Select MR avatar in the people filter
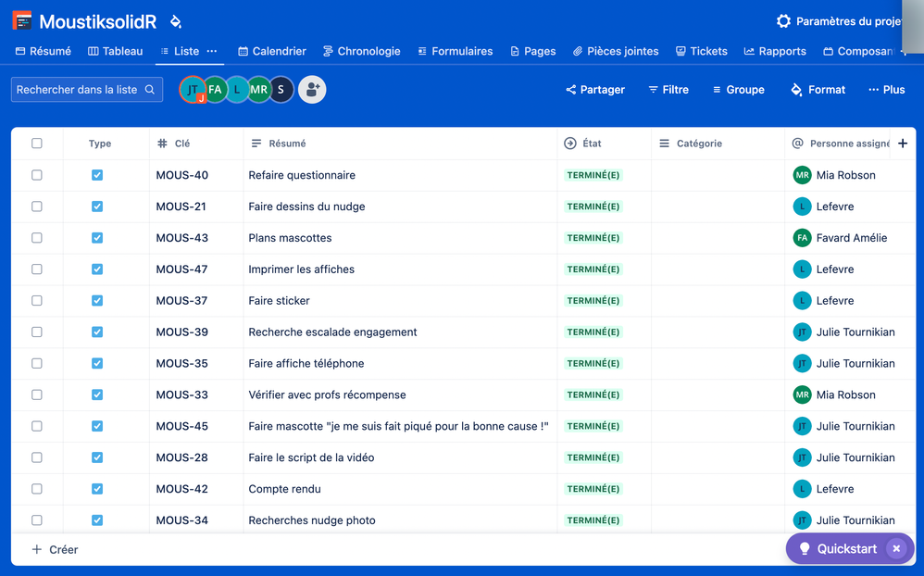Viewport: 924px width, 576px height. [258, 90]
